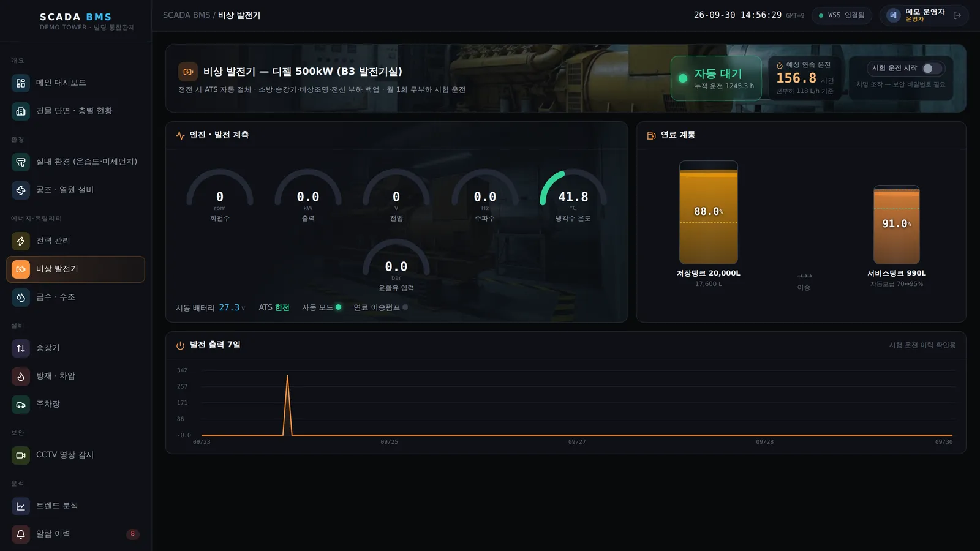This screenshot has width=980, height=551.
Task: Click the 이송 transfer label between tanks
Action: [804, 288]
